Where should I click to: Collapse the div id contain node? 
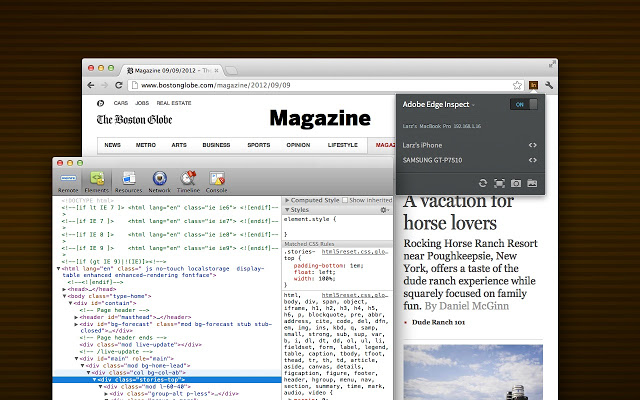pyautogui.click(x=70, y=303)
